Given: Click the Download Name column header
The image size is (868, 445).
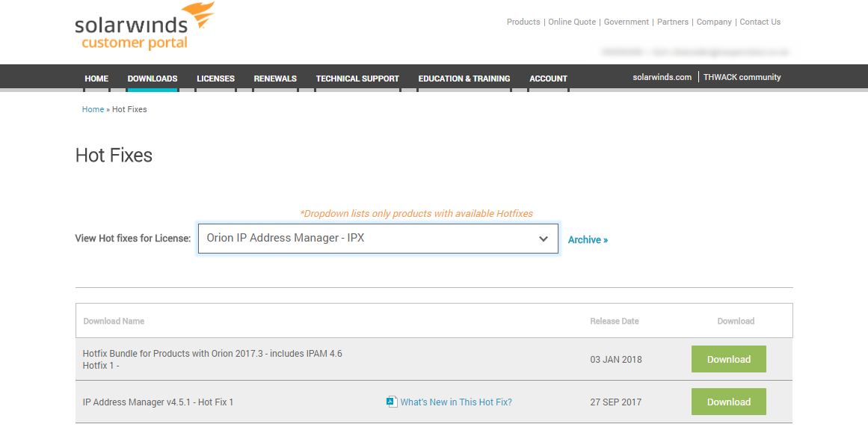Looking at the screenshot, I should click(x=114, y=321).
